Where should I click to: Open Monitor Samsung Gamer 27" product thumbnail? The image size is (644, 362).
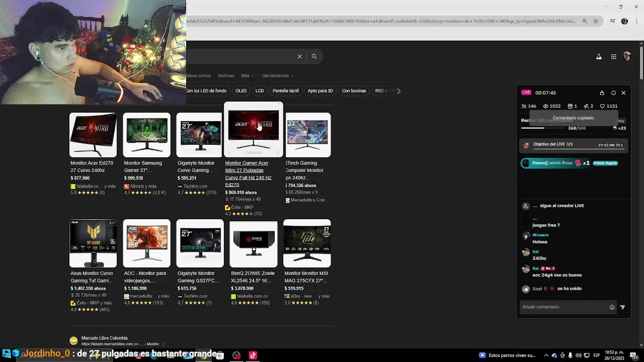(146, 135)
